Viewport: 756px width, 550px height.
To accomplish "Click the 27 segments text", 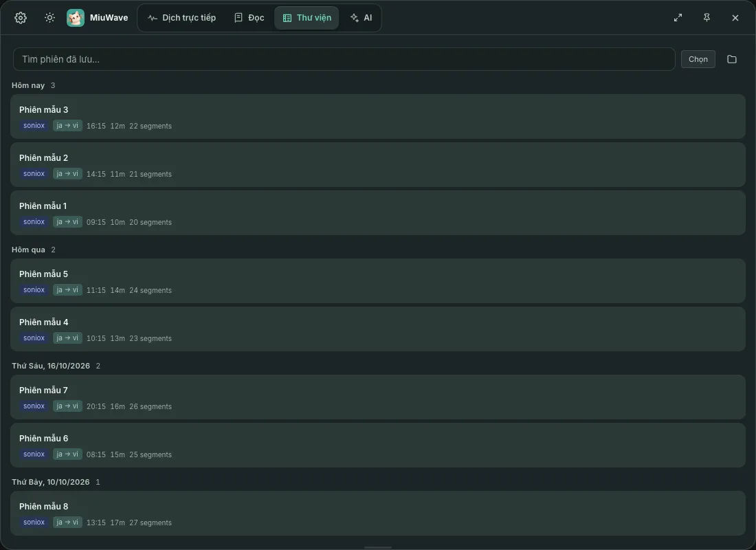I will (x=151, y=523).
